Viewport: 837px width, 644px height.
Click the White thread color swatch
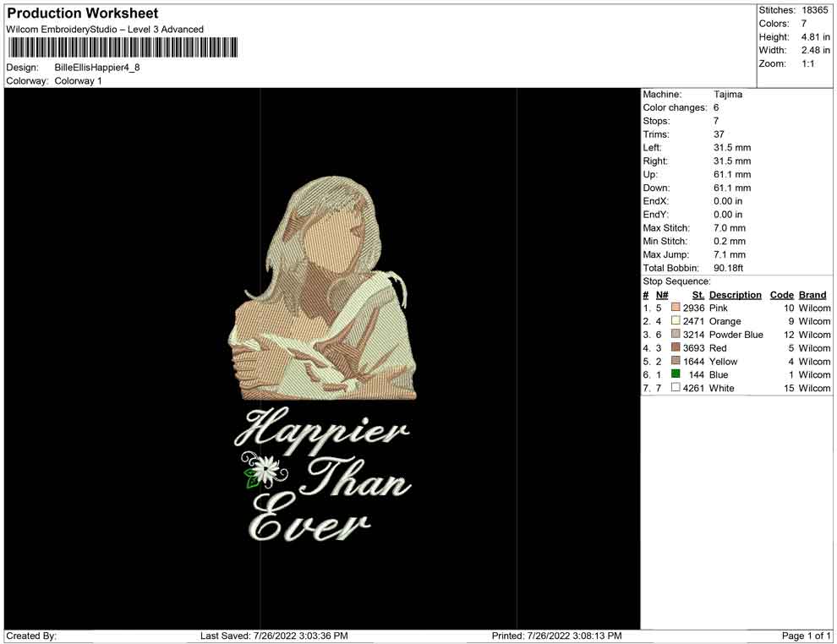(x=676, y=388)
